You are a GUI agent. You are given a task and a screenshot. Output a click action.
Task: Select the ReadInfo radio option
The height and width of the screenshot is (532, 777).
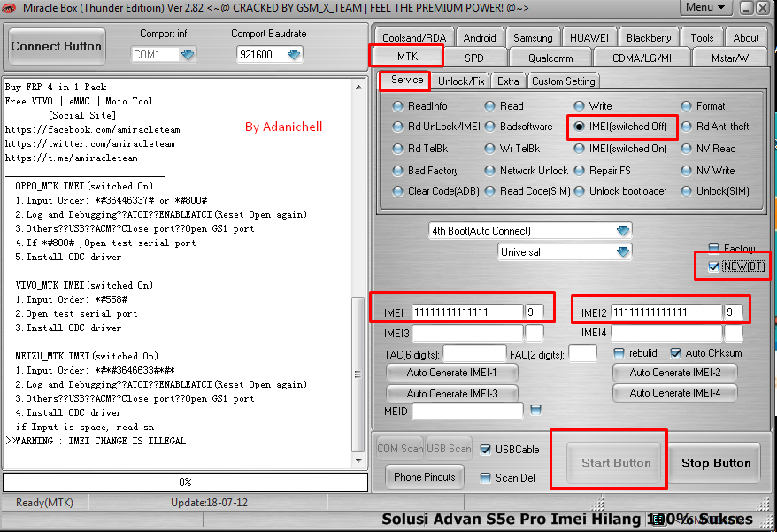397,106
